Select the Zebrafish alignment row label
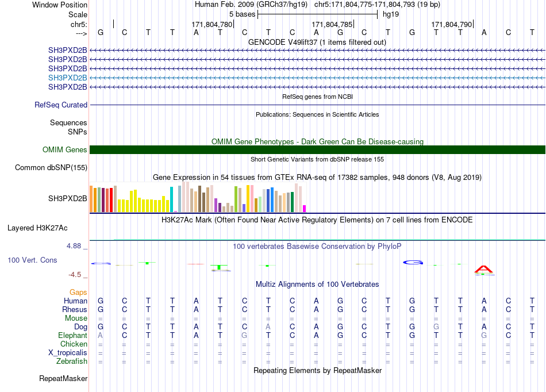546x392 pixels. [x=72, y=361]
